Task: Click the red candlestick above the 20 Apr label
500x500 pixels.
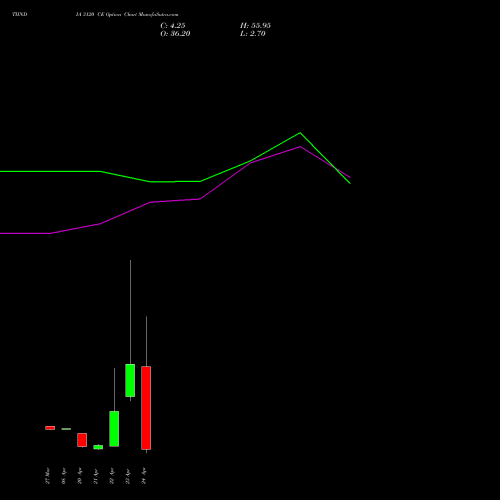Action: point(82,440)
